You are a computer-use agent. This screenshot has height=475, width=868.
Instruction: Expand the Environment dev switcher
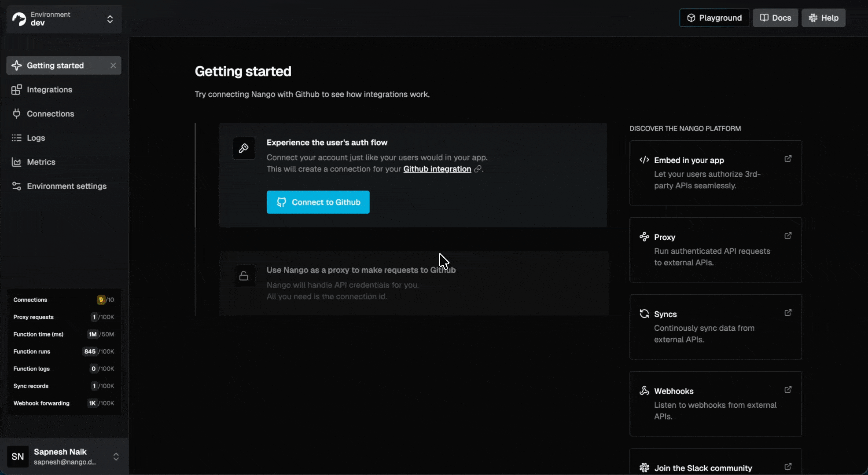coord(110,19)
